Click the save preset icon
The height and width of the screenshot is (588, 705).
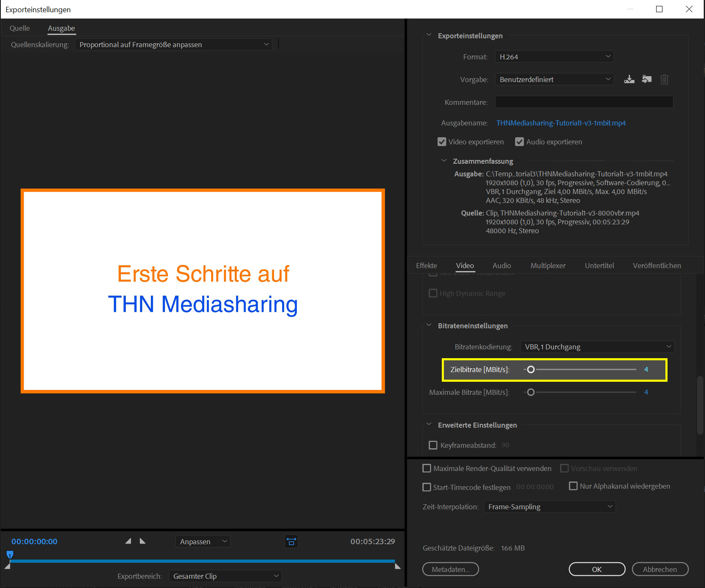pyautogui.click(x=629, y=79)
